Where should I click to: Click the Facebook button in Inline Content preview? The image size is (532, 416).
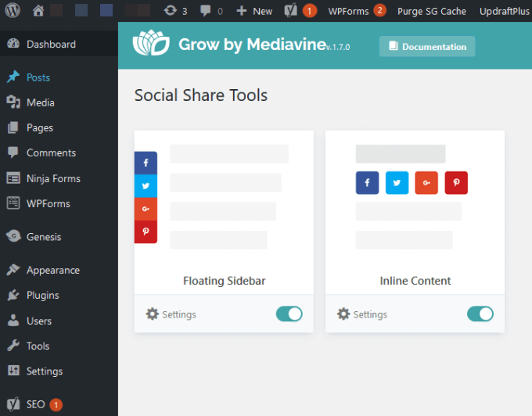(x=367, y=183)
